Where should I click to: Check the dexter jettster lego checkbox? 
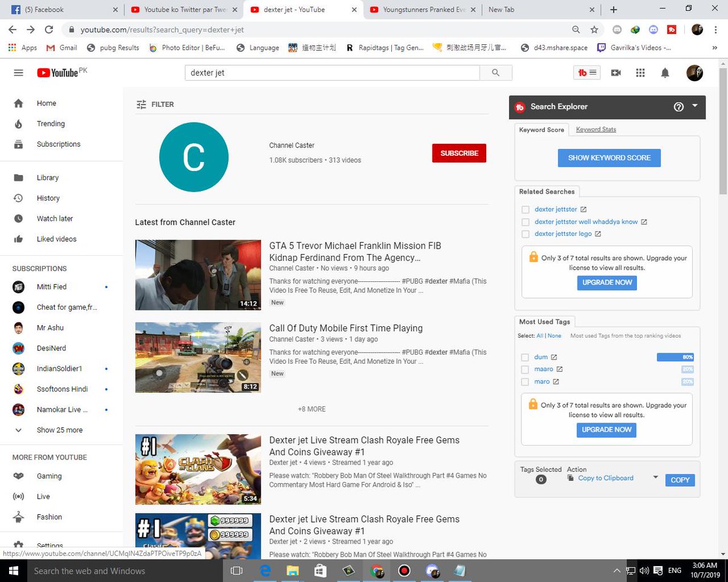coord(525,234)
